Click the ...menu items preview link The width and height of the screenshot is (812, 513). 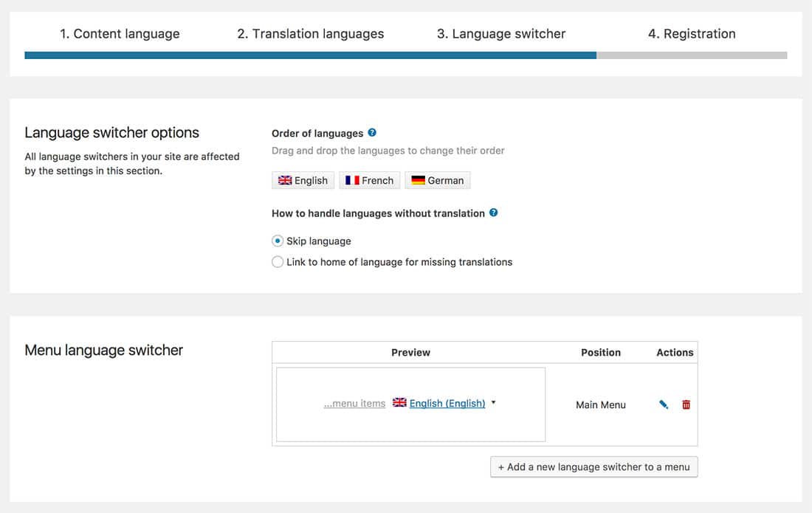355,403
